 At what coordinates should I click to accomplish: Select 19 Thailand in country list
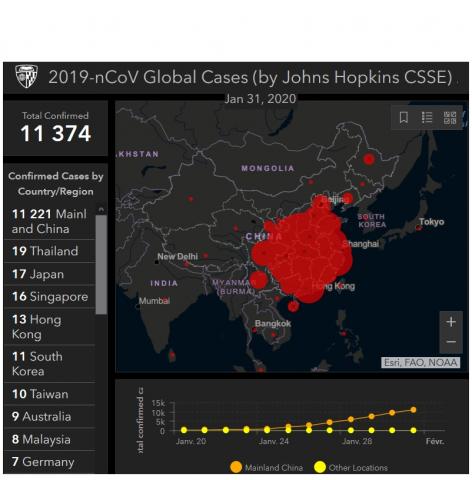coord(50,251)
